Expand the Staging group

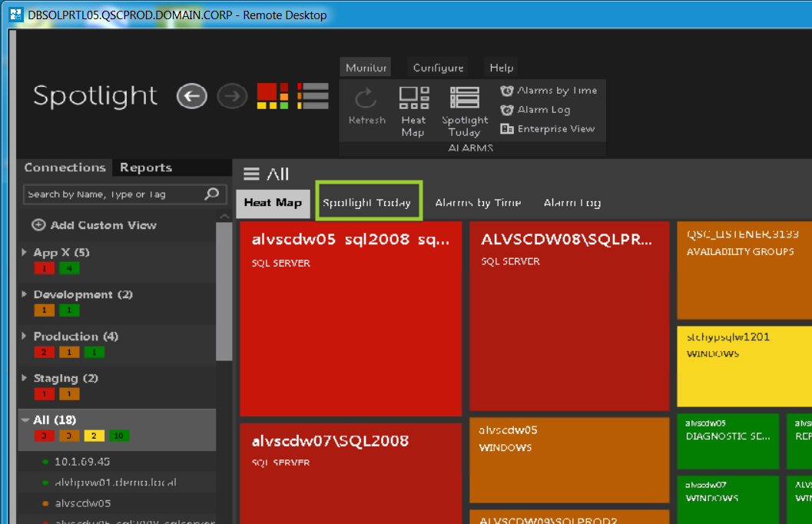pos(24,378)
